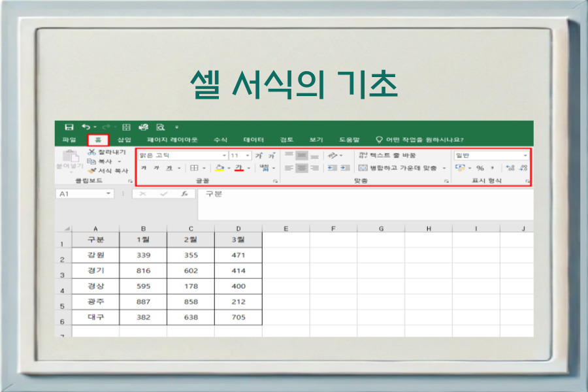
Task: Expand the font color dropdown arrow
Action: click(249, 168)
